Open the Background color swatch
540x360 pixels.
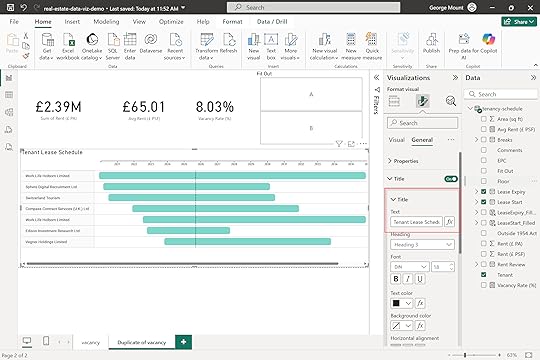point(401,326)
